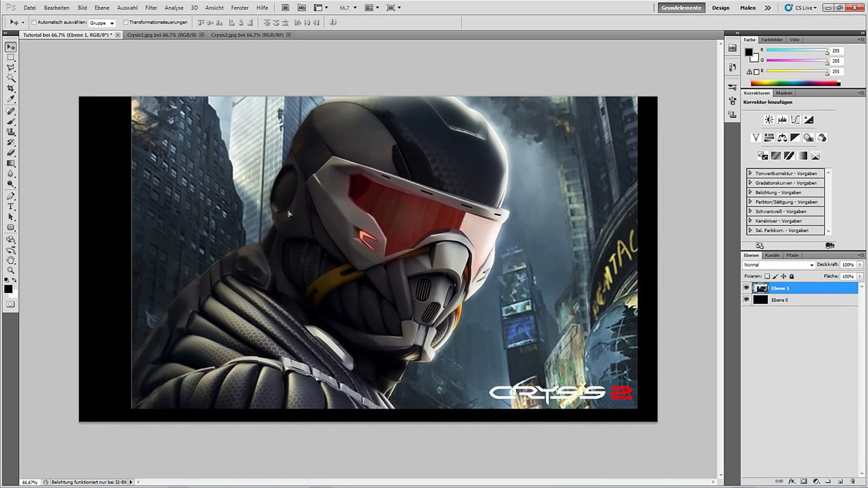Image resolution: width=868 pixels, height=488 pixels.
Task: Click the R channel color slider
Action: [x=797, y=50]
